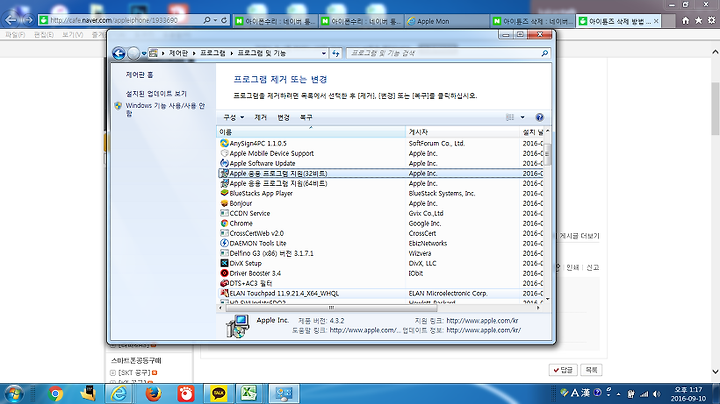Click the Apple Mobile Device Support icon
Image resolution: width=720 pixels, height=404 pixels.
224,153
